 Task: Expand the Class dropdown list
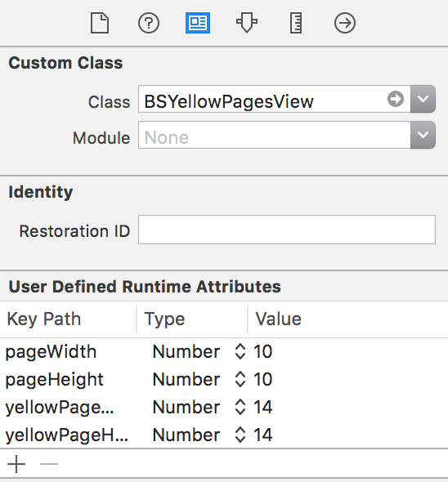point(423,99)
